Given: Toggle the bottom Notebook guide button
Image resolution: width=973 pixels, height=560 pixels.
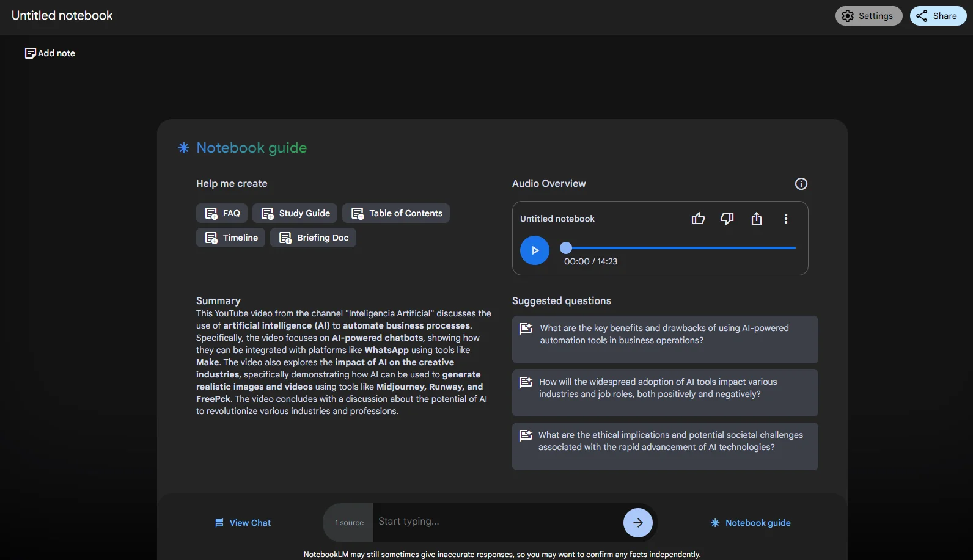Looking at the screenshot, I should (x=751, y=523).
